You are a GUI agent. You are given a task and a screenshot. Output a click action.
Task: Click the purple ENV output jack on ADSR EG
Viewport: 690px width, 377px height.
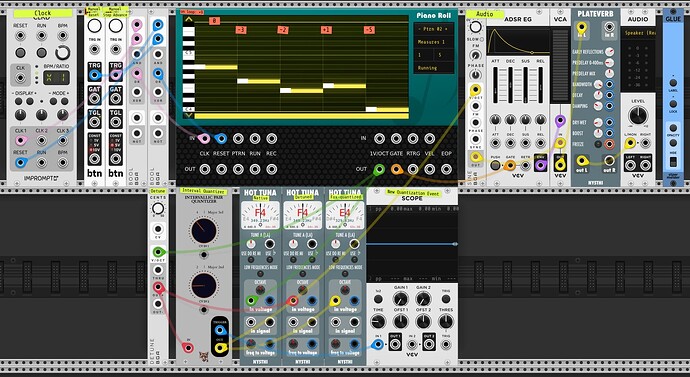click(x=540, y=165)
